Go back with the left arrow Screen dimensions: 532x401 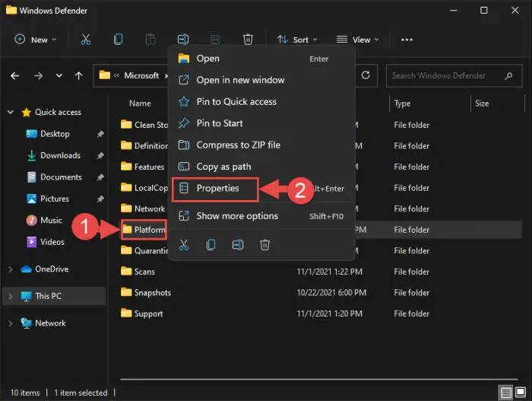[15, 75]
